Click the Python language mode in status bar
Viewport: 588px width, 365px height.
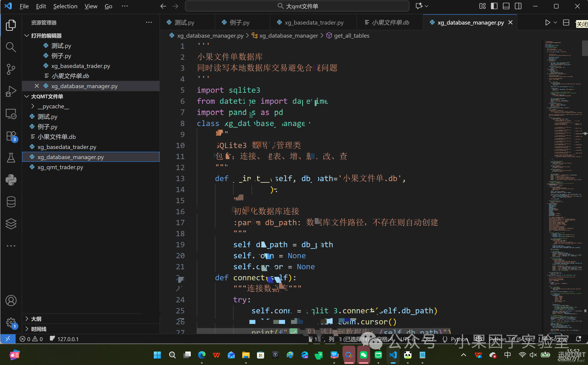click(x=459, y=339)
